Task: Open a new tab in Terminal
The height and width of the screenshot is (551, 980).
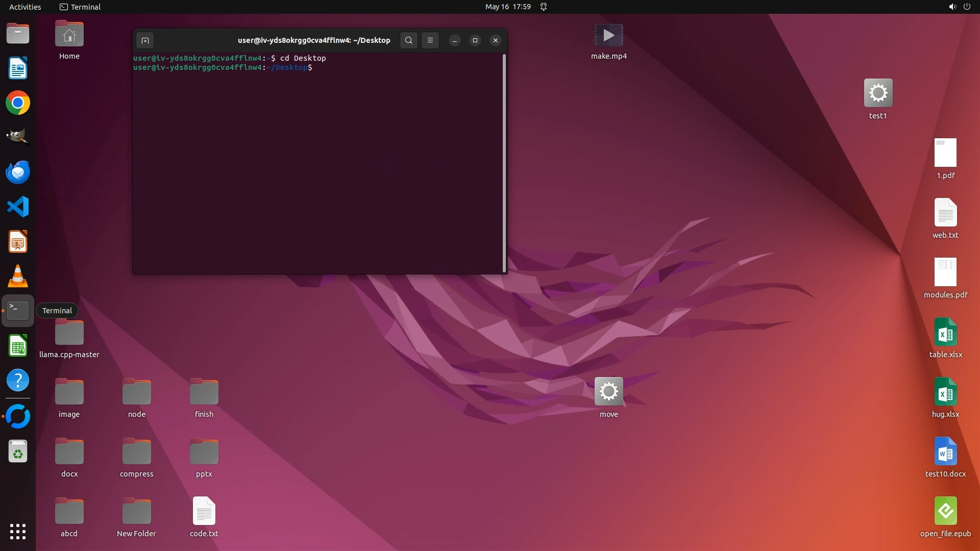Action: point(145,40)
